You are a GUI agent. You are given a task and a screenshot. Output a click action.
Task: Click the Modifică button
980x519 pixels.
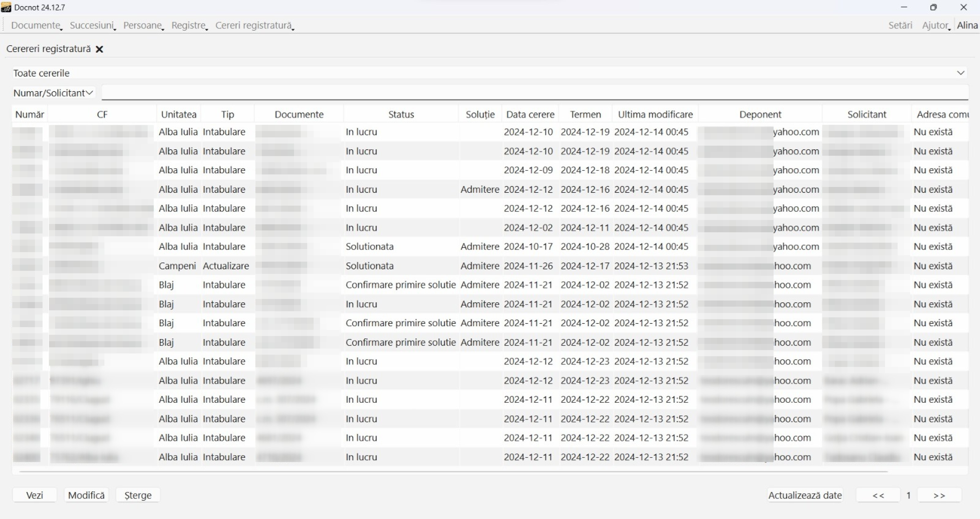pos(86,495)
